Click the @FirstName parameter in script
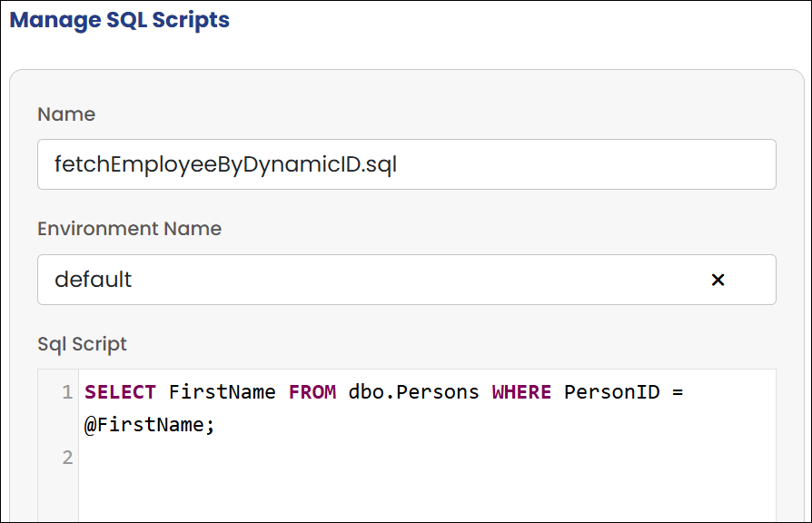 point(149,425)
